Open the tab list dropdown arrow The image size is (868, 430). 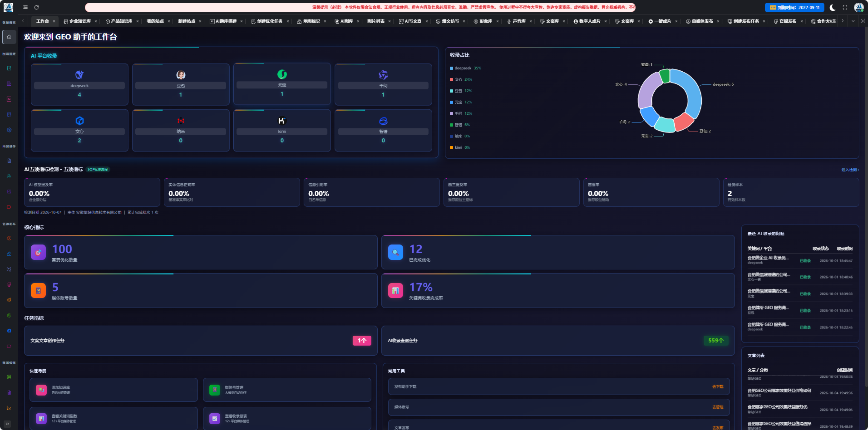853,21
